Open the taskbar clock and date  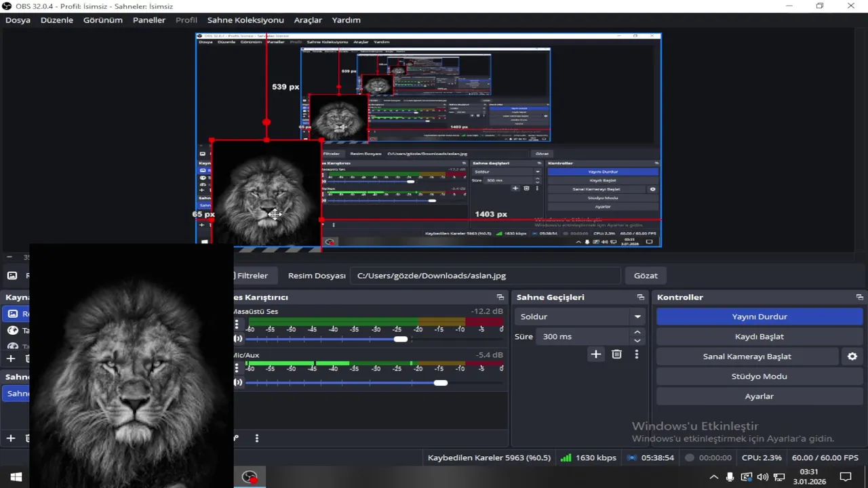coord(809,477)
